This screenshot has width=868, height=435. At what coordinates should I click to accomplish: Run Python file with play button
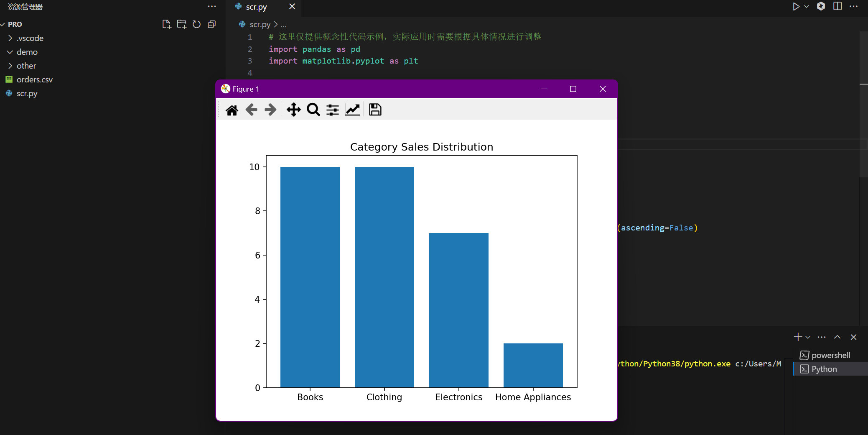tap(796, 6)
